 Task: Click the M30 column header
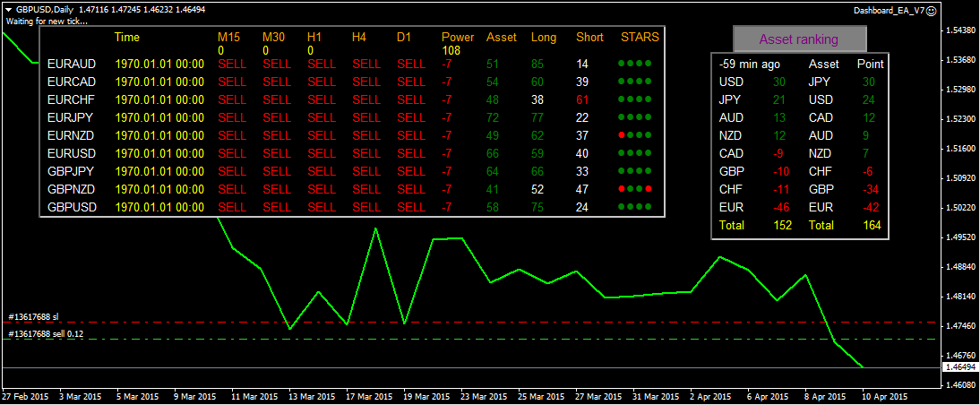point(274,38)
